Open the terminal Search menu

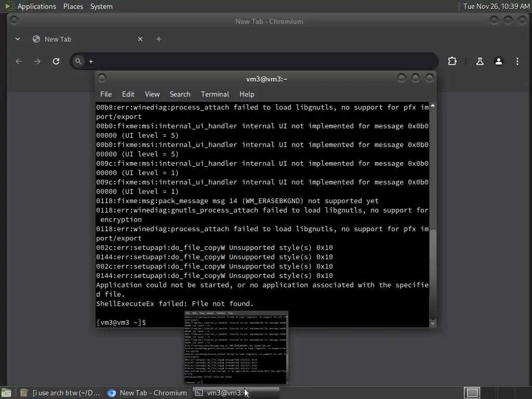180,95
